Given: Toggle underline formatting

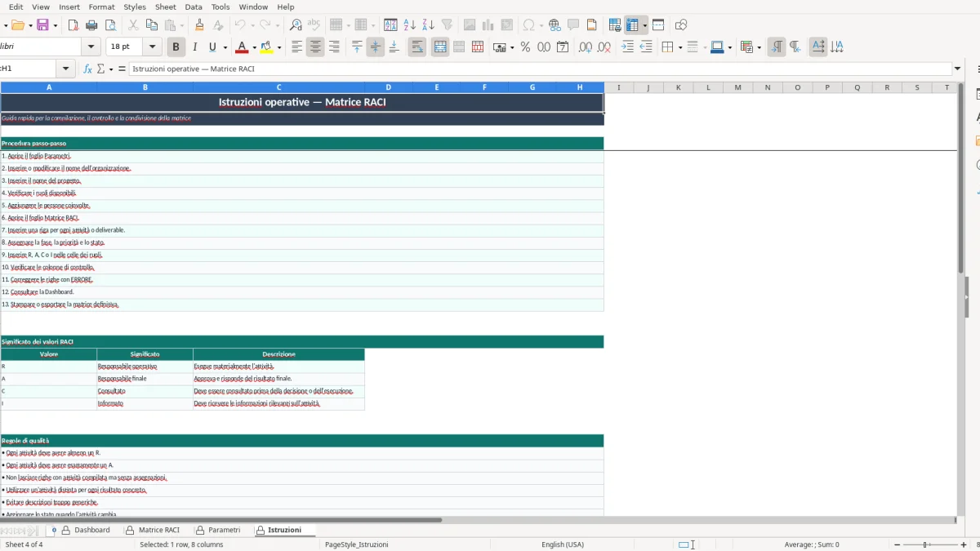Looking at the screenshot, I should (213, 47).
